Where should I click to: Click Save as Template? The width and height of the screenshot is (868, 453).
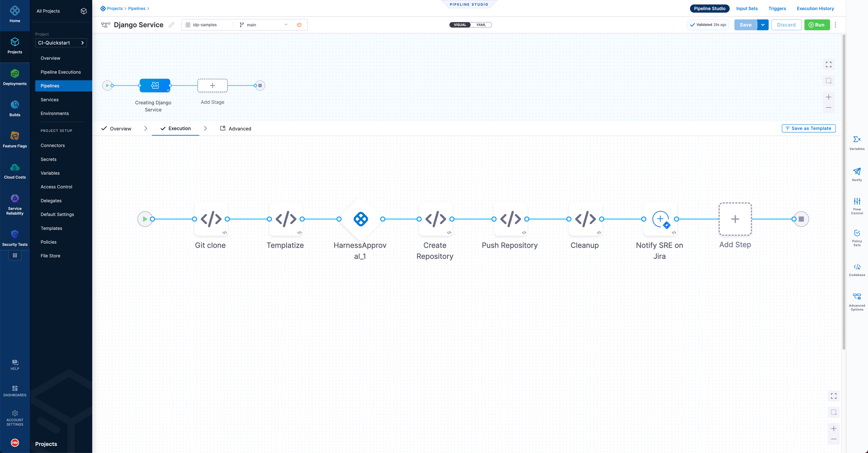point(808,128)
